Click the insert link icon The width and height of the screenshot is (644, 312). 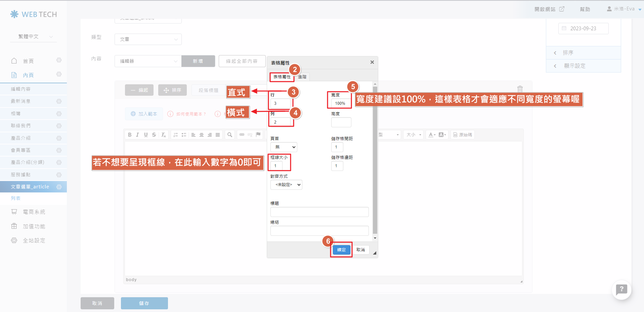click(242, 135)
